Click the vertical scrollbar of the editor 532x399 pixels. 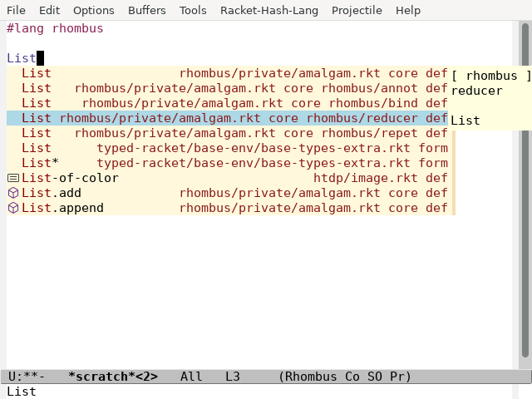[525, 190]
